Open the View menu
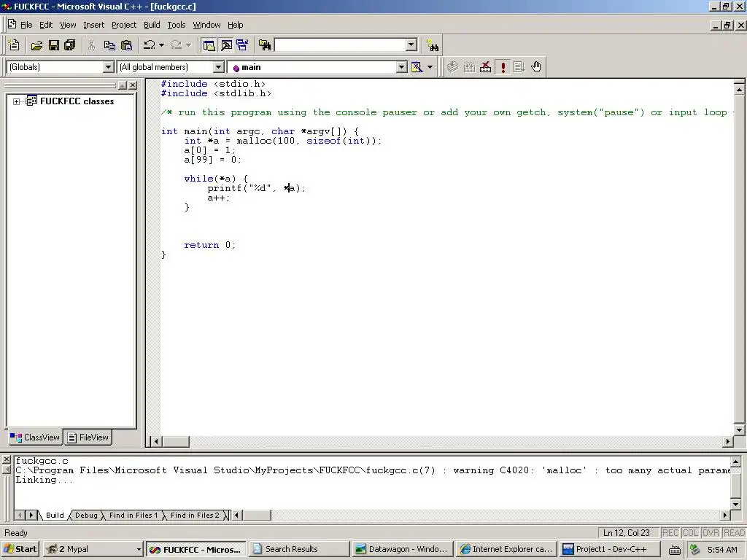The width and height of the screenshot is (747, 560). [x=68, y=25]
